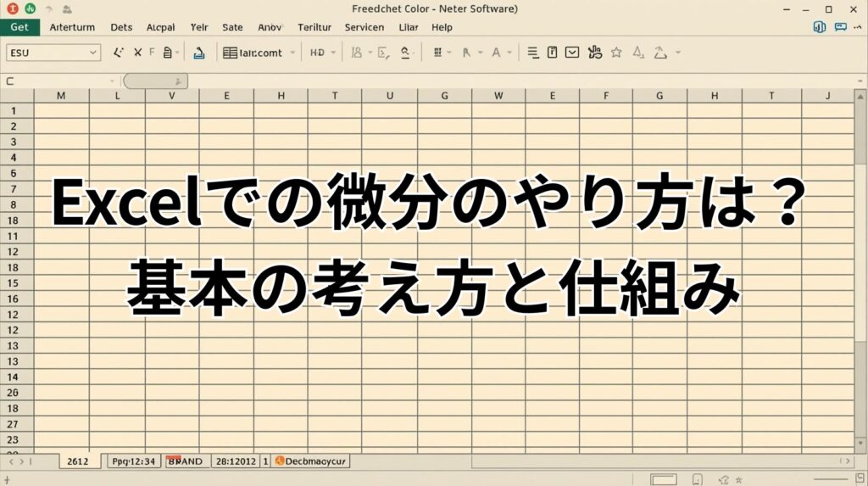
Task: Click the table icon beside laiccomt
Action: (229, 53)
